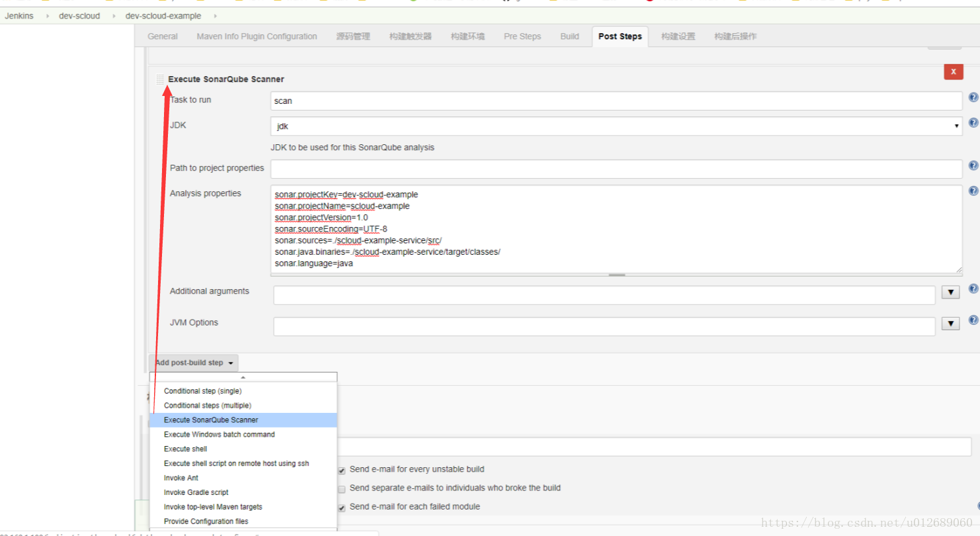This screenshot has height=536, width=980.
Task: Open help for Additional arguments
Action: point(973,289)
